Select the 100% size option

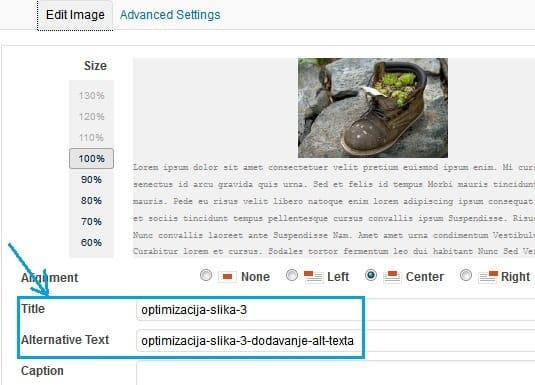coord(91,158)
